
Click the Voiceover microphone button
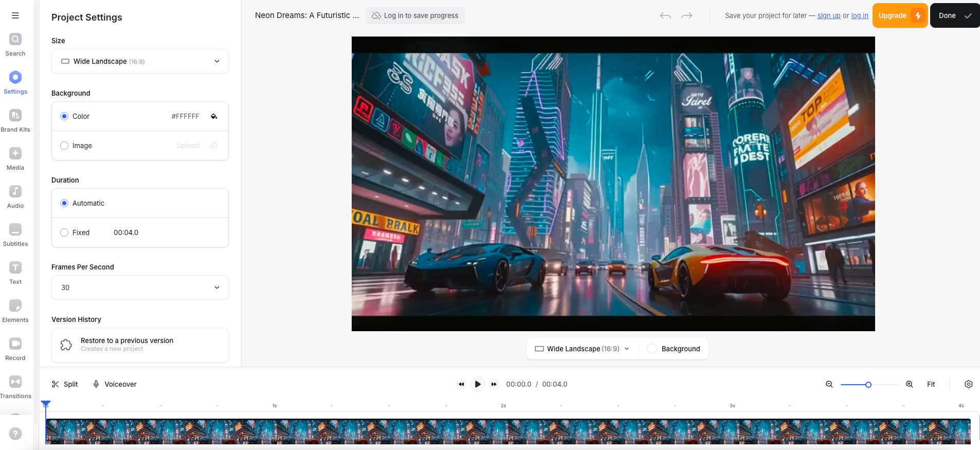115,384
